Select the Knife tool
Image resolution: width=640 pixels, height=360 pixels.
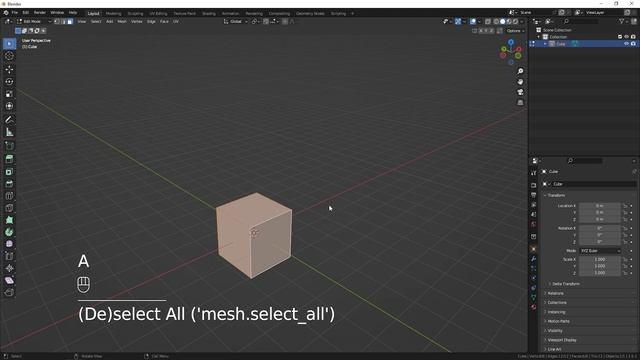pyautogui.click(x=9, y=208)
